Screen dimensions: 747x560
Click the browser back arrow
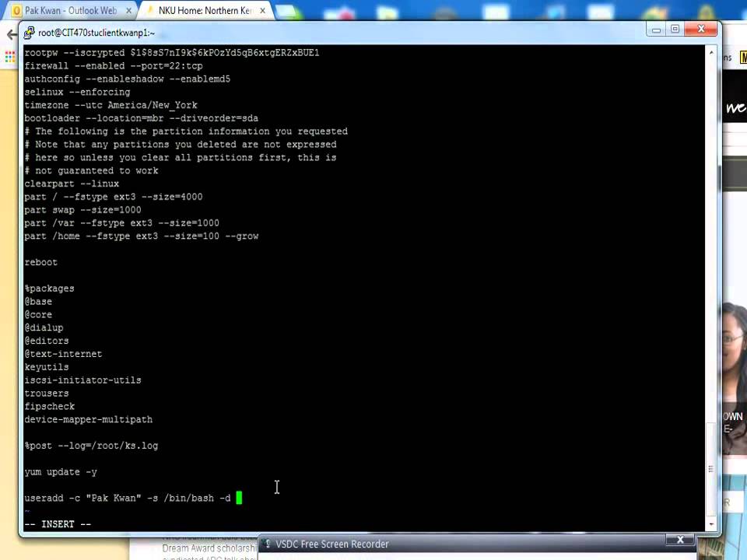coord(12,34)
